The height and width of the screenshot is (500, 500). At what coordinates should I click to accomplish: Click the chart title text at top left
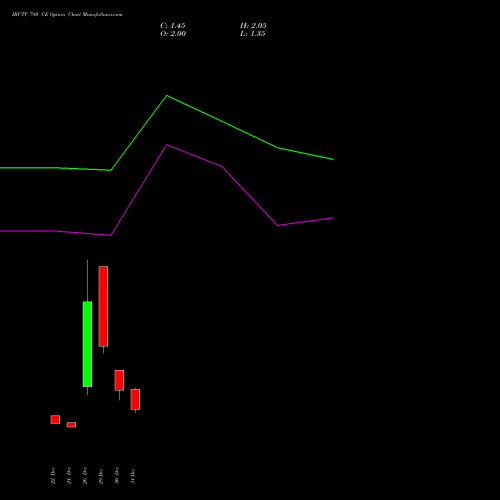coord(67,15)
